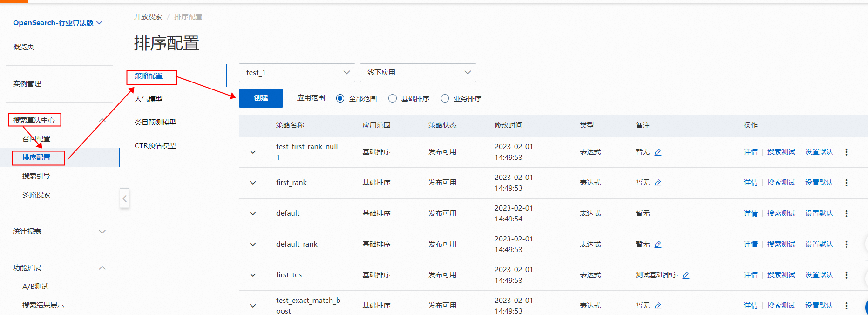The image size is (868, 315).
Task: Select 基础排序 scope radio button
Action: tap(393, 98)
